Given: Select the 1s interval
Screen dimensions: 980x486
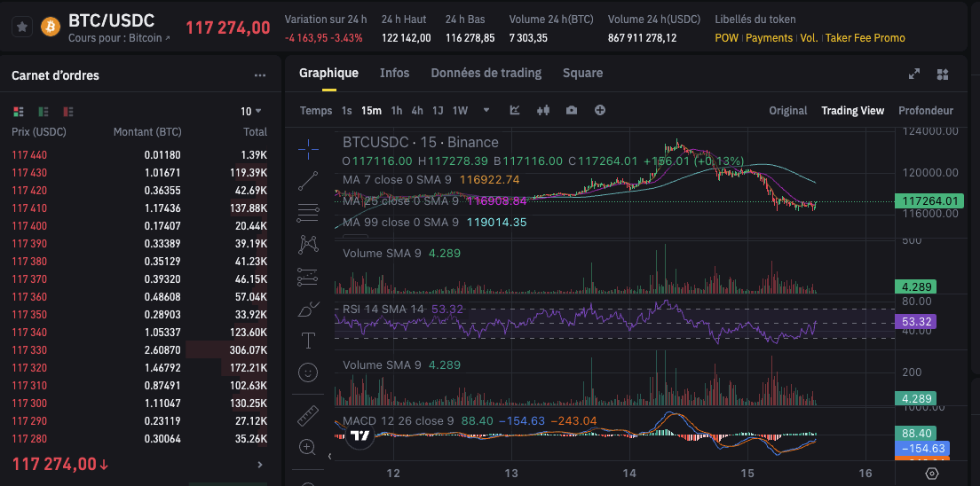Looking at the screenshot, I should pos(347,111).
